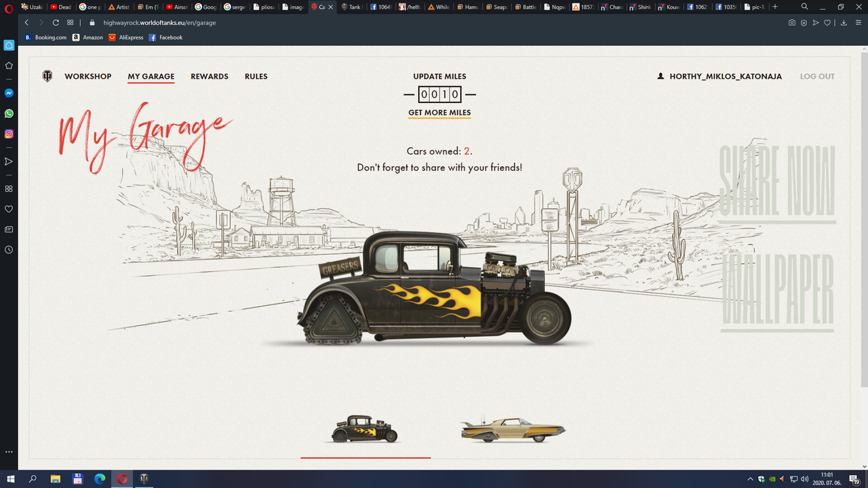Open Speed Dial grid icon in sidebar

click(x=9, y=188)
